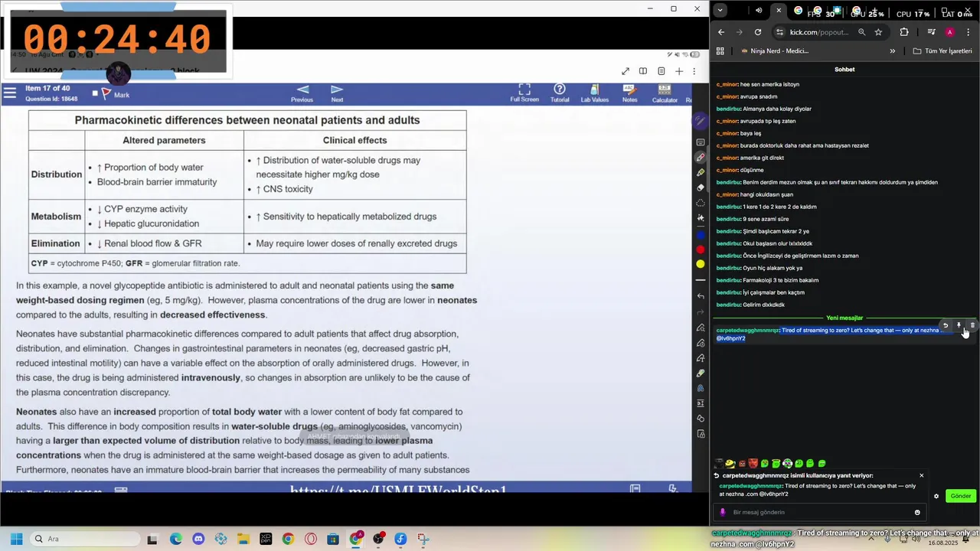Open the whiteboard icon in annotation bar

pos(700,142)
